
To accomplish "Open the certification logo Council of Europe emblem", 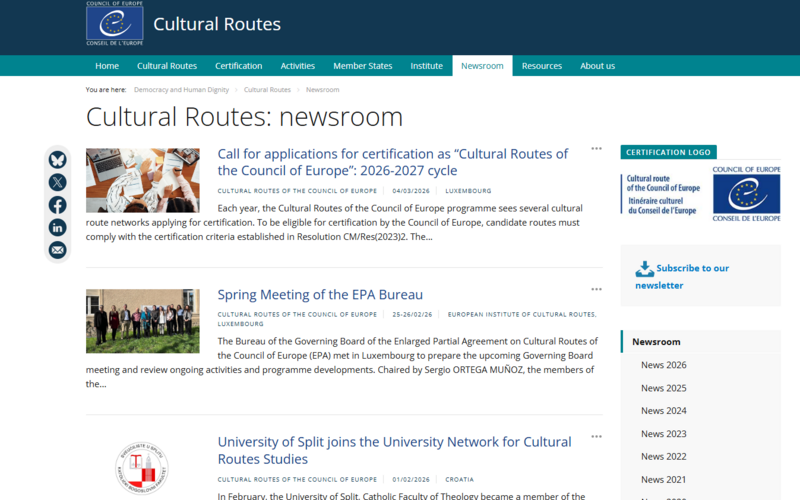I will (746, 194).
